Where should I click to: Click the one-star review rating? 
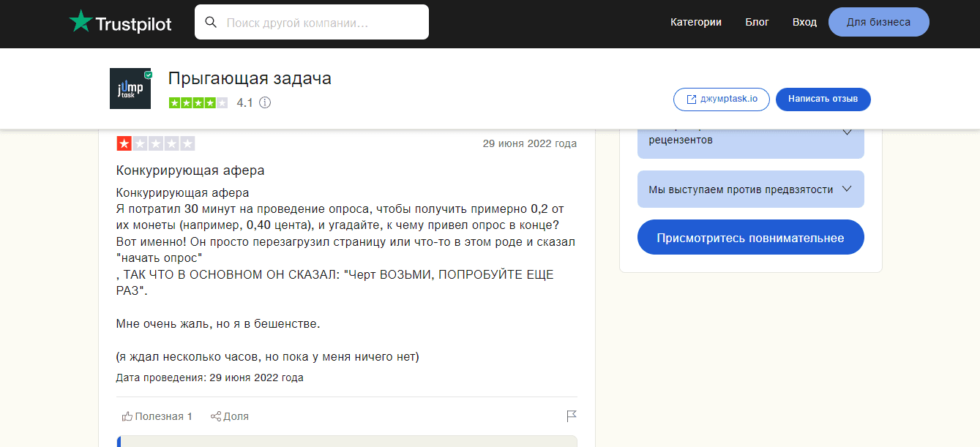pyautogui.click(x=155, y=143)
